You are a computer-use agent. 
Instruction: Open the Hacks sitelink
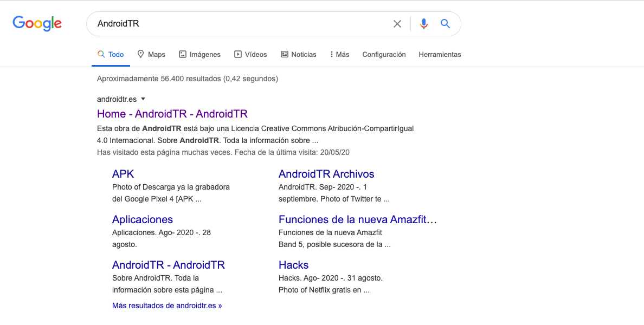[x=294, y=265]
